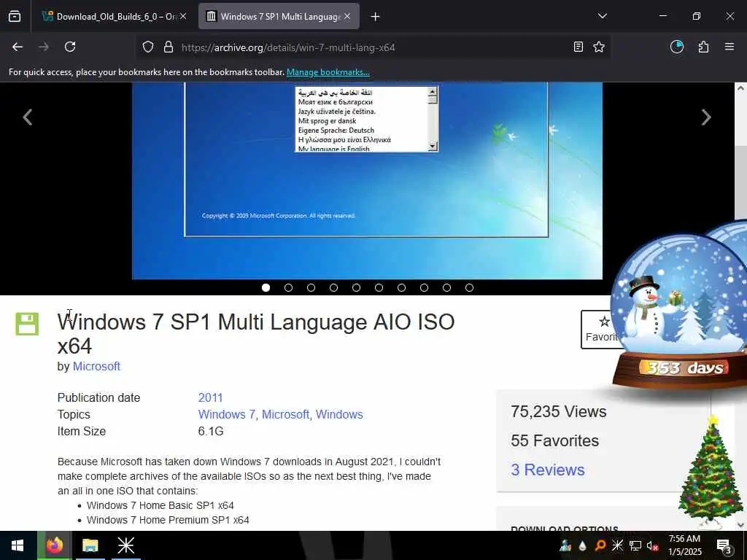The width and height of the screenshot is (747, 560).
Task: Bookmark this page with the star
Action: pyautogui.click(x=599, y=47)
